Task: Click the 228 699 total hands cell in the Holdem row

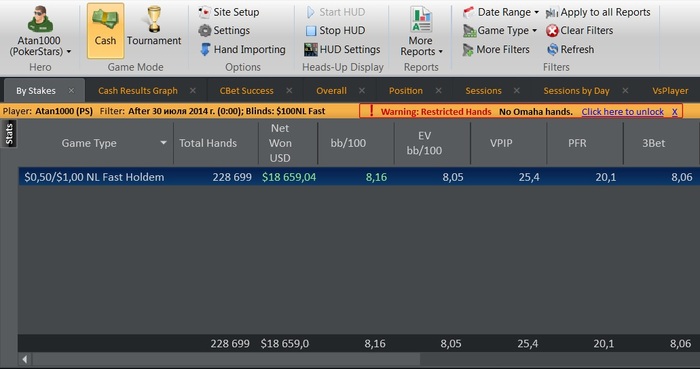Action: 232,177
